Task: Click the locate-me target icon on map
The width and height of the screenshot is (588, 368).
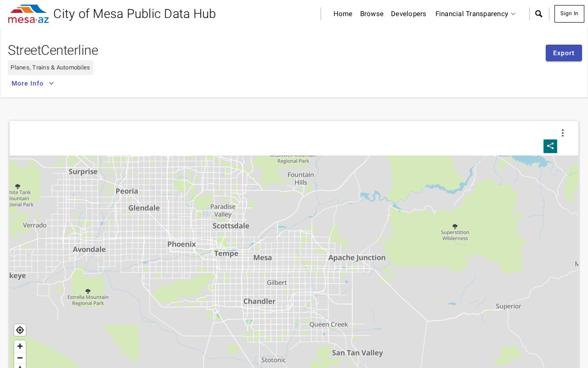Action: click(20, 330)
